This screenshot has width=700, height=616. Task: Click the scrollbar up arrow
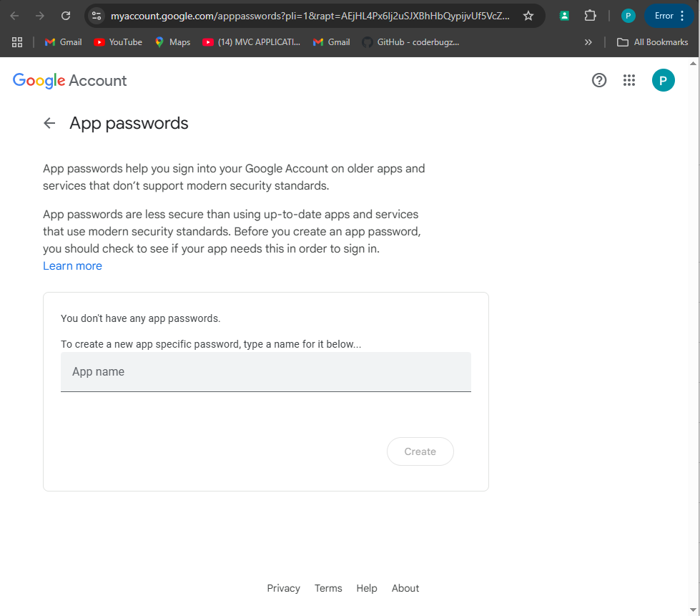(693, 64)
